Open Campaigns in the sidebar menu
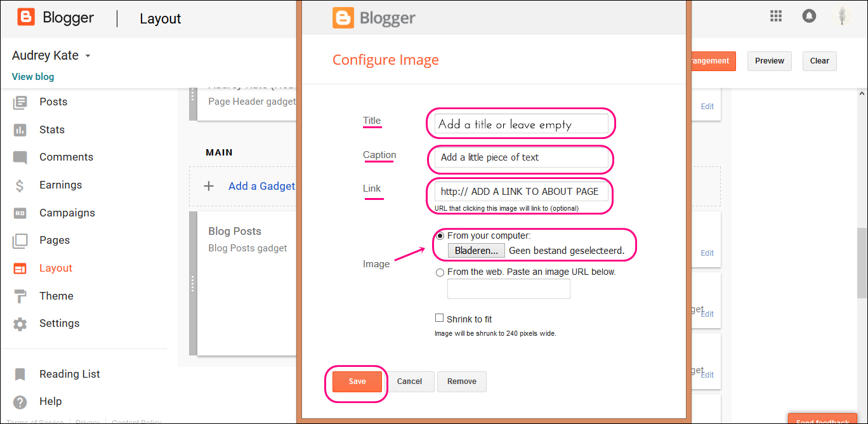 (67, 213)
